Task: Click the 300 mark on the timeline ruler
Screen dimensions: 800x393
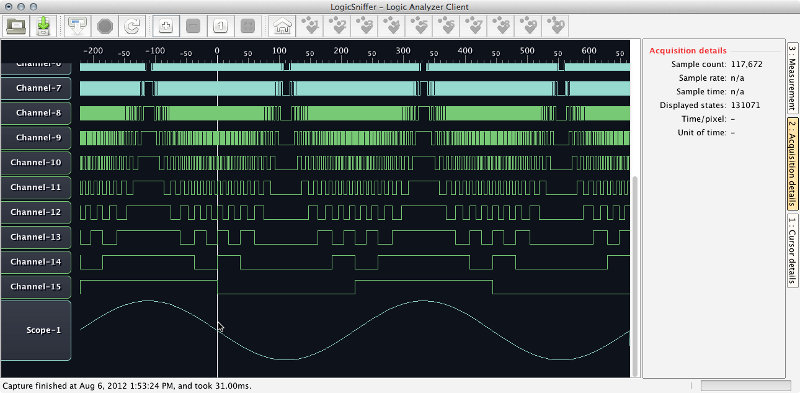Action: point(403,51)
